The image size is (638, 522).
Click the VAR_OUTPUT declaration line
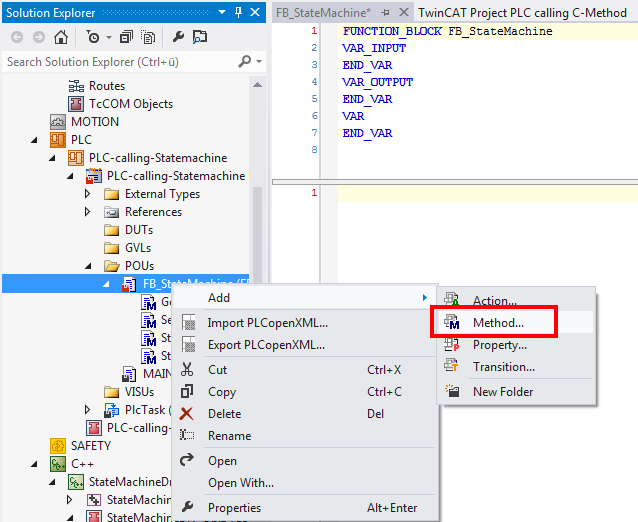[x=378, y=82]
